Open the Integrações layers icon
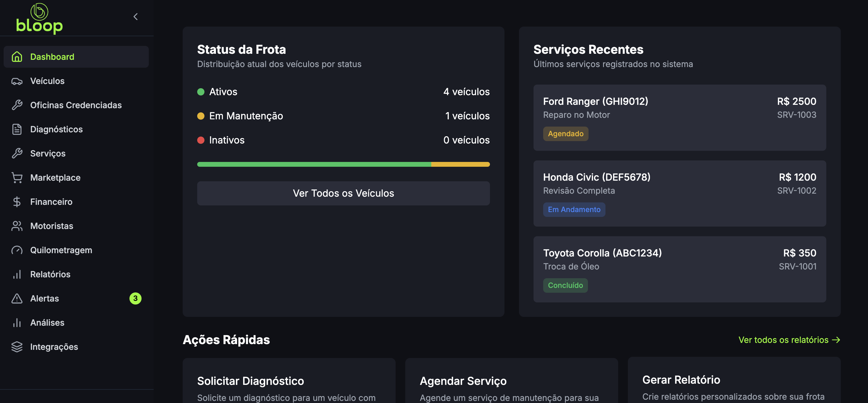The image size is (868, 403). tap(17, 347)
